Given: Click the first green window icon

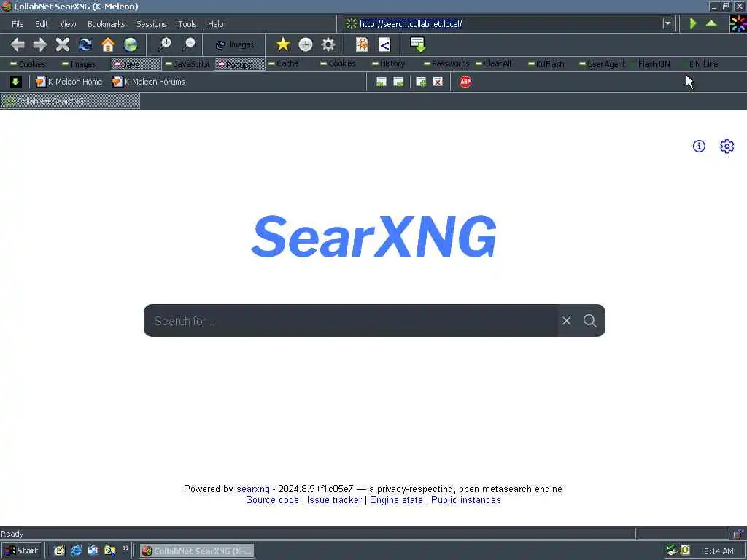Looking at the screenshot, I should point(381,82).
